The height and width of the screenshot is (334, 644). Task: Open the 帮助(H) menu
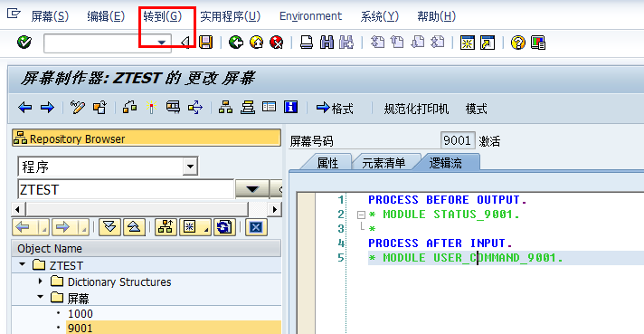[x=436, y=16]
